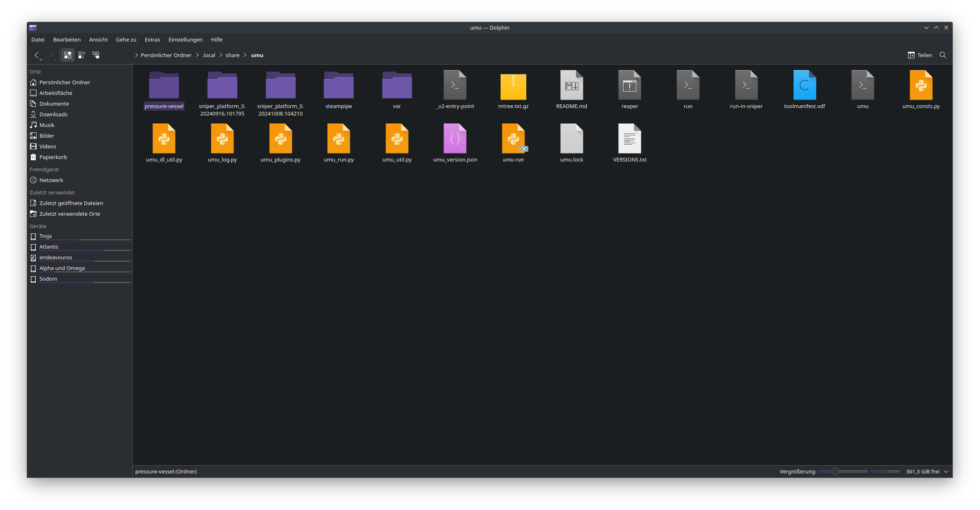Select the README.md markdown file
Image resolution: width=980 pixels, height=510 pixels.
(571, 85)
